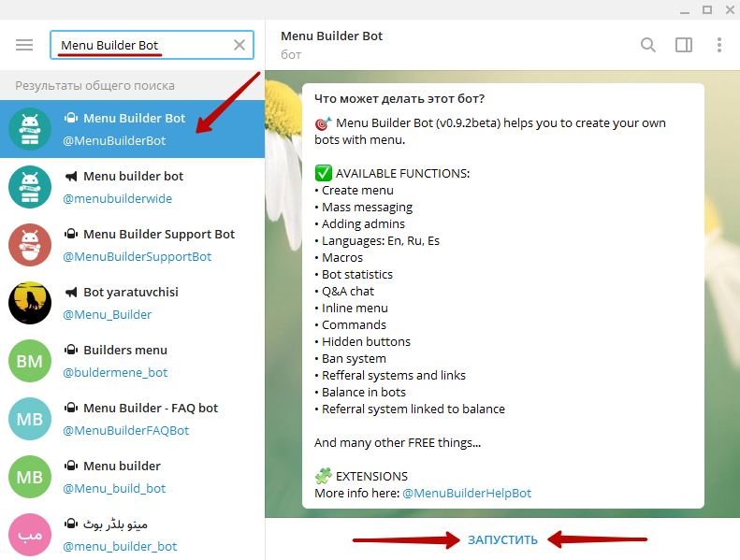Open Bot yaratuvchisi @Menu_Builder channel

tap(132, 303)
